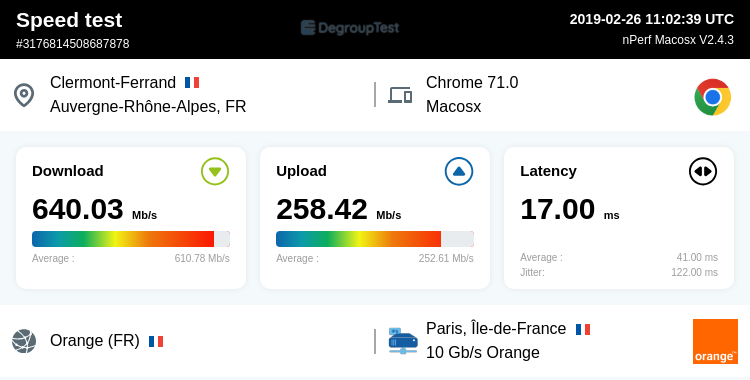Click the French flag next to Clermont-Ferrand

click(192, 82)
